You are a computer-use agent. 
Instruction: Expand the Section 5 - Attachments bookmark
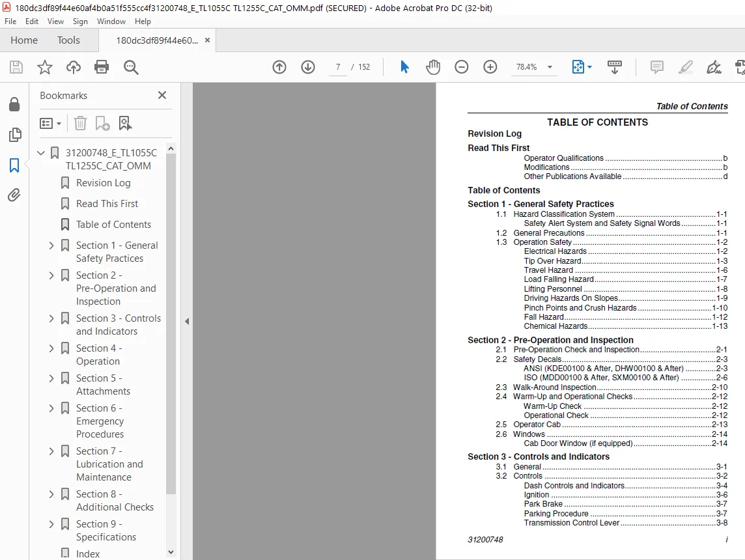[51, 378]
